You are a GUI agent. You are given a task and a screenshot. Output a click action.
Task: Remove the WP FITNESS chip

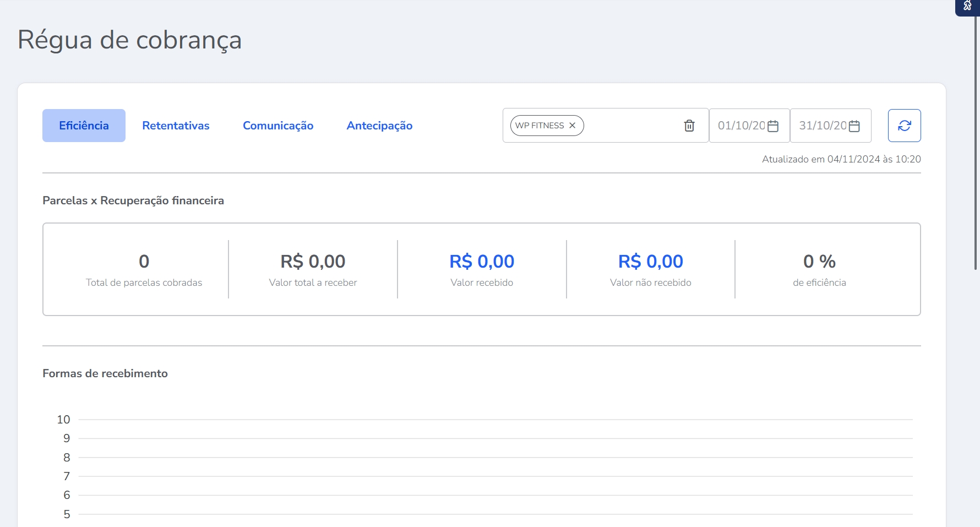click(573, 126)
